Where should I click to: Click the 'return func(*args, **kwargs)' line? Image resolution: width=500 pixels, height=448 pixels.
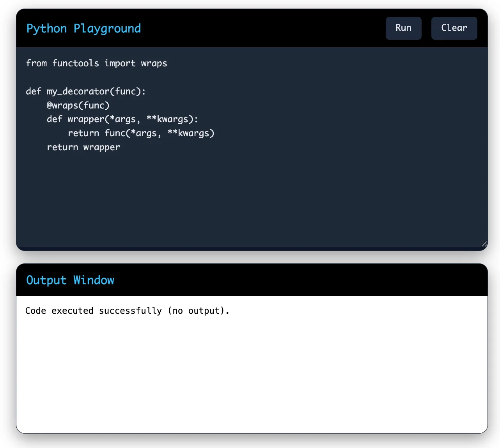point(141,133)
